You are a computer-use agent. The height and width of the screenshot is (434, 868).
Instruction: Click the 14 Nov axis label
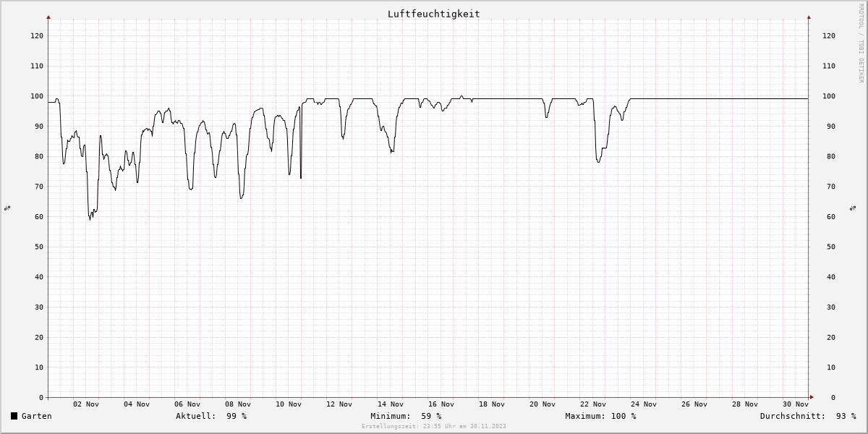click(391, 404)
